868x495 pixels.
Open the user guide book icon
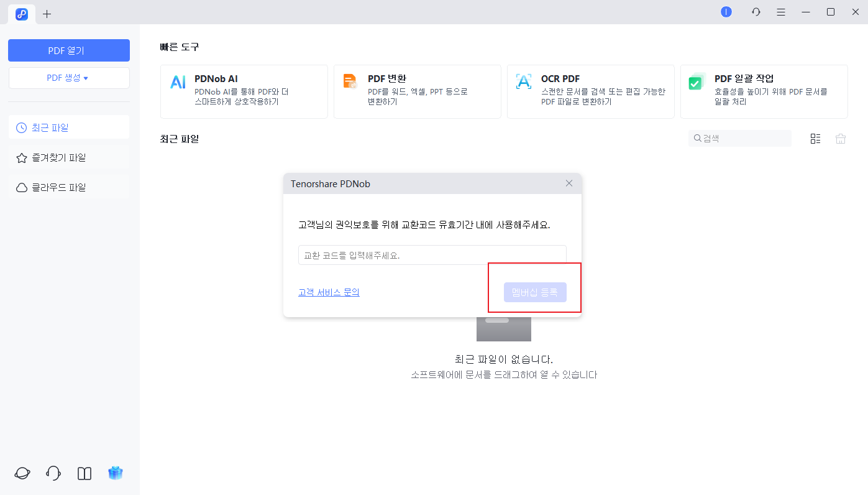85,473
